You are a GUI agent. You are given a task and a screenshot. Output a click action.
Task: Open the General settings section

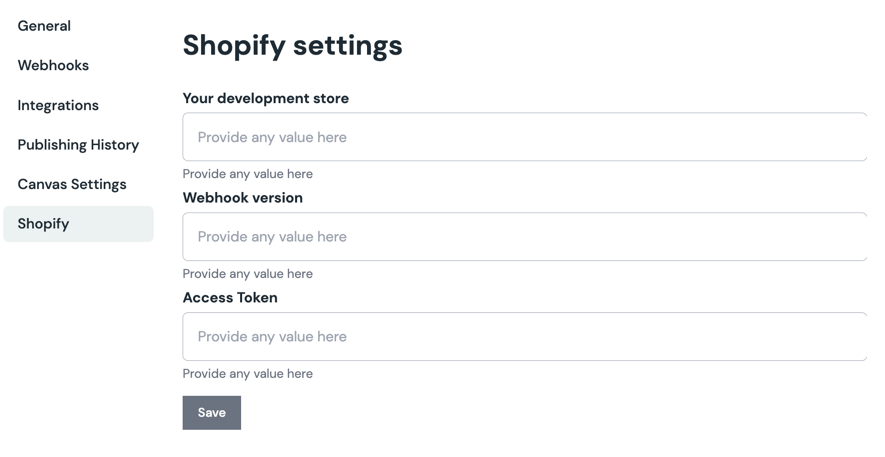point(44,26)
